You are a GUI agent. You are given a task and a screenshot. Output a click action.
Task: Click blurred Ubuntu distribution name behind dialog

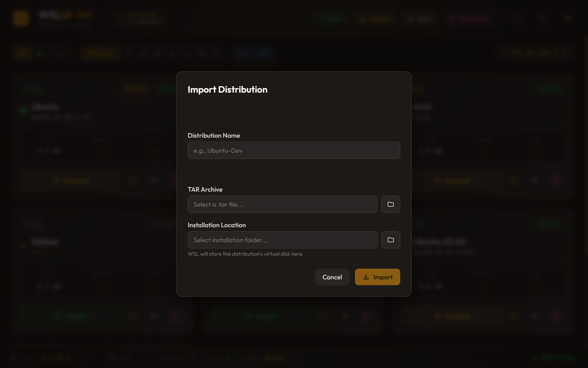(x=45, y=107)
